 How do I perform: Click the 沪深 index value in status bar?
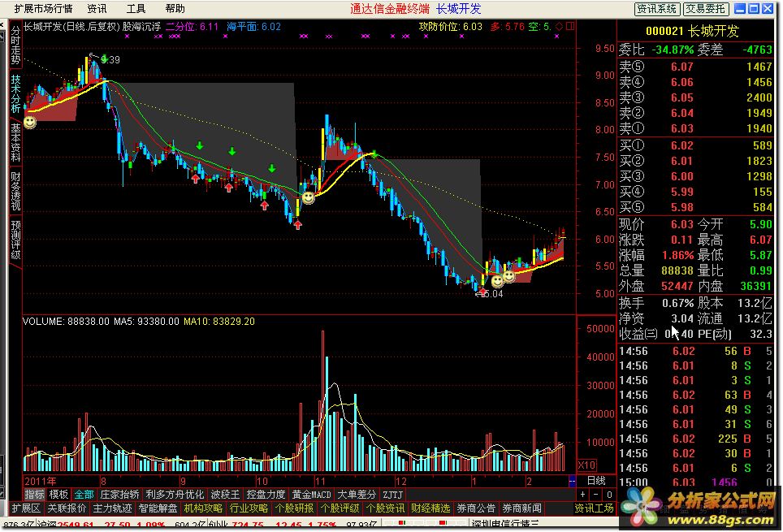tap(76, 525)
